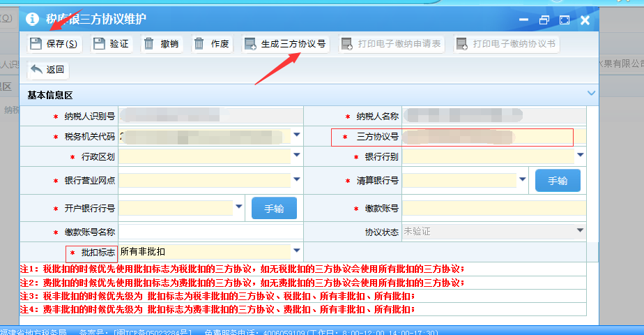Click the 撤销 trash icon button

pyautogui.click(x=162, y=44)
